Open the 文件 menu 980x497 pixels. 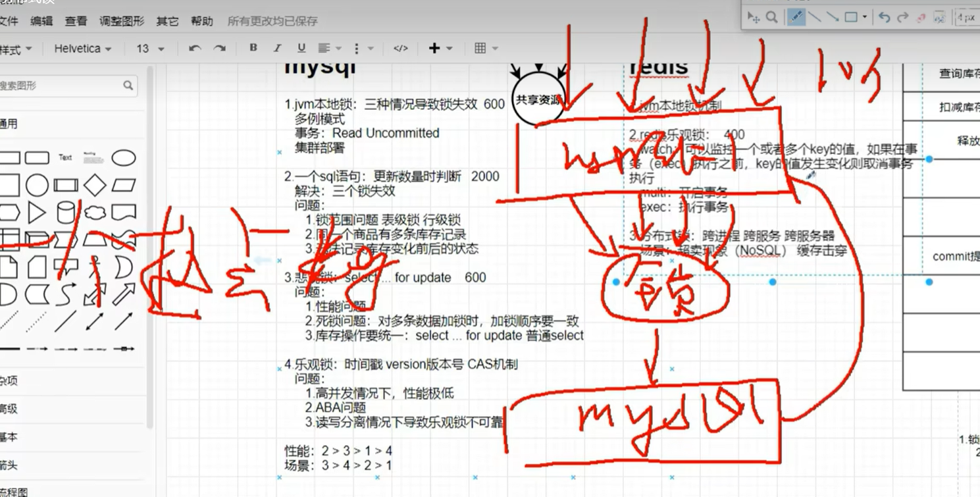click(8, 21)
